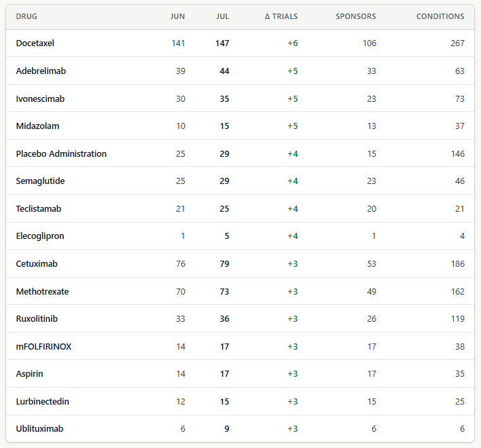Click Adebrelimab's conditions count 63
The image size is (481, 448).
click(459, 71)
